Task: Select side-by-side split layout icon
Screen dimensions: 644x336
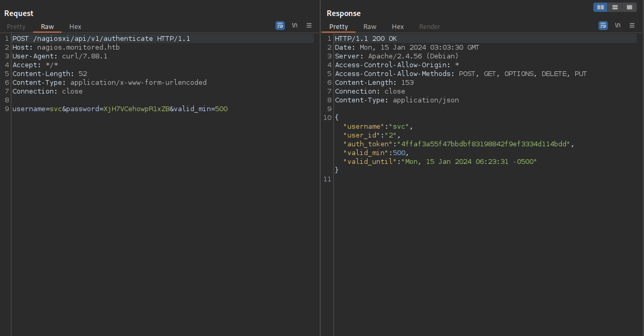Action: (x=600, y=7)
